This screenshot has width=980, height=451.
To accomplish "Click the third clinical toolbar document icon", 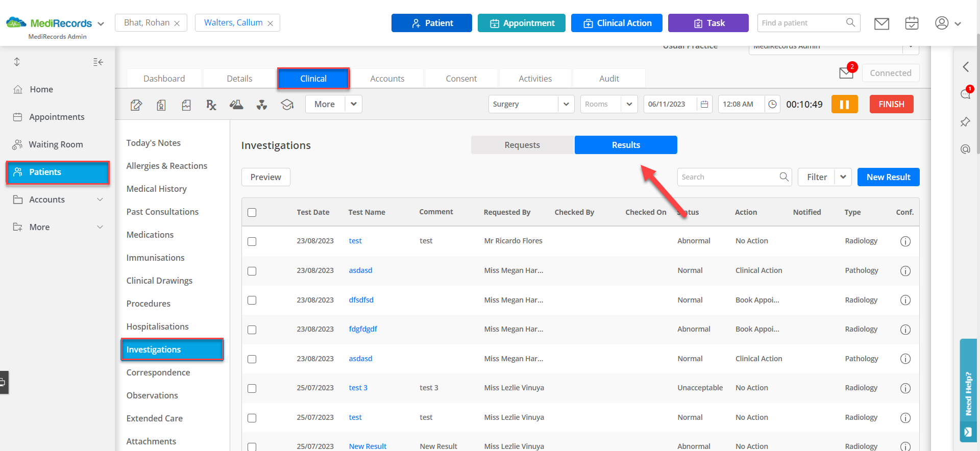I will (x=186, y=105).
